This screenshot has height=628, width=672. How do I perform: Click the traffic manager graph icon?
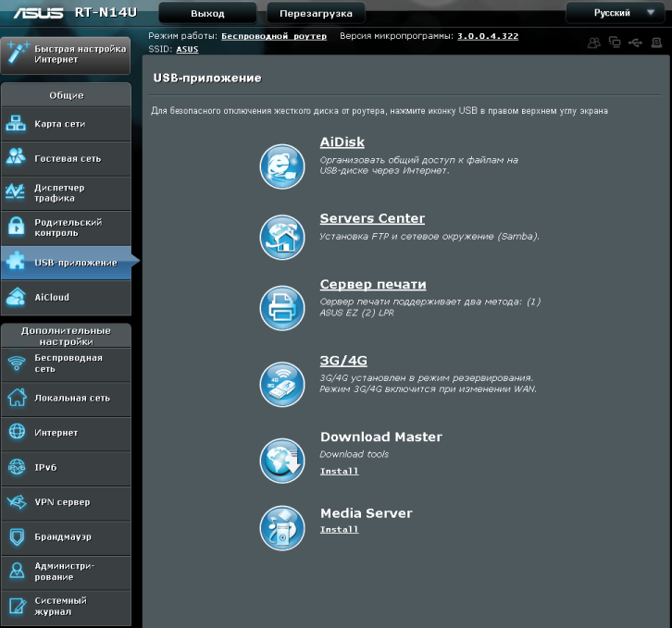pos(15,191)
